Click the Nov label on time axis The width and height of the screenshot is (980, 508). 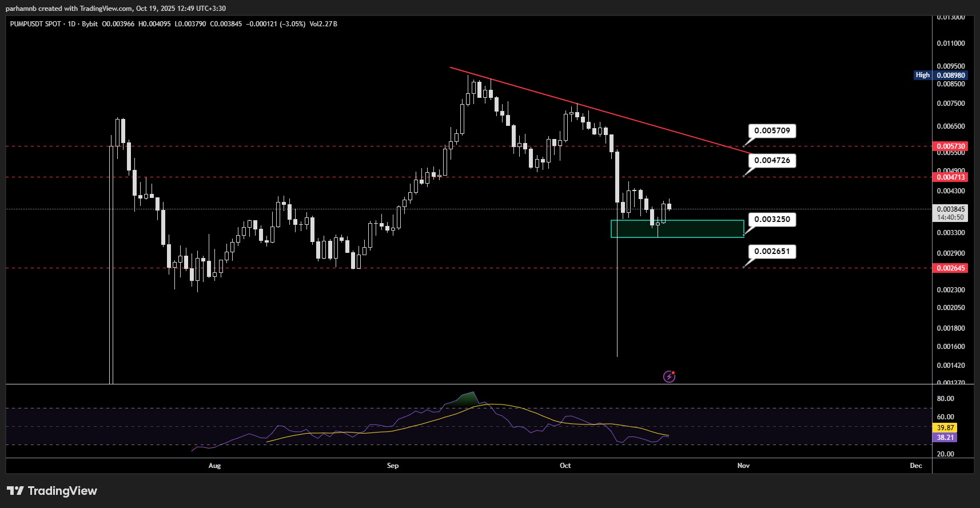[x=743, y=466]
